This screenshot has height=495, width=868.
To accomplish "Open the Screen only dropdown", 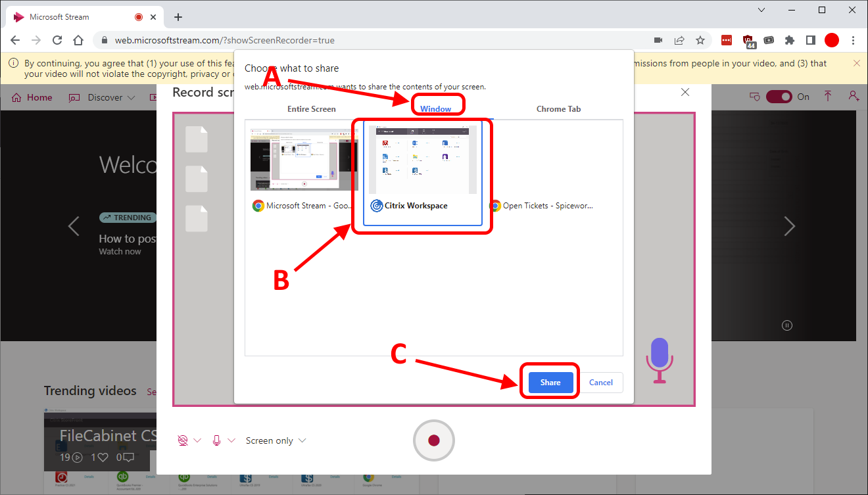I will point(276,440).
